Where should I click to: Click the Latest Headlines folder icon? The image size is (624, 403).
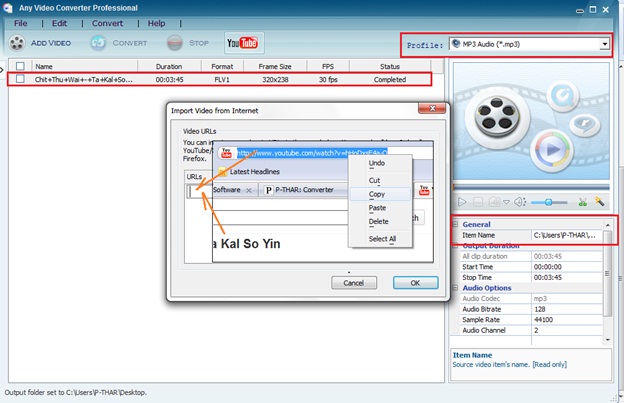[x=222, y=172]
